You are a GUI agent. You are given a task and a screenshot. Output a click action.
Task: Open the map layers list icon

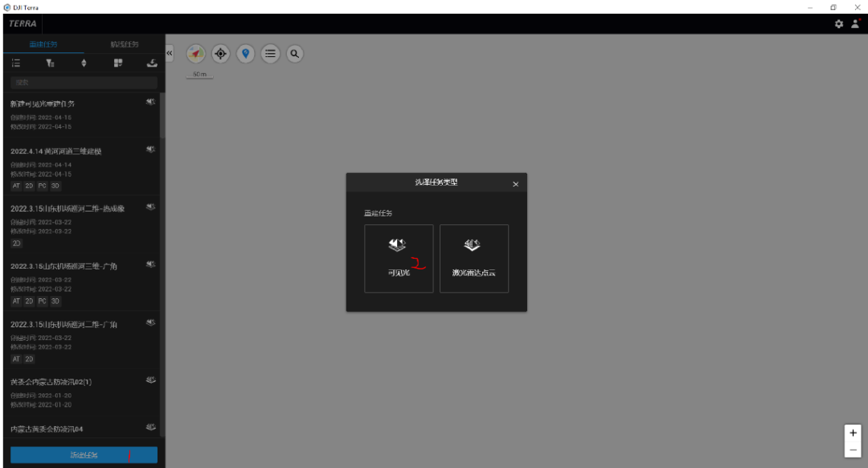270,54
